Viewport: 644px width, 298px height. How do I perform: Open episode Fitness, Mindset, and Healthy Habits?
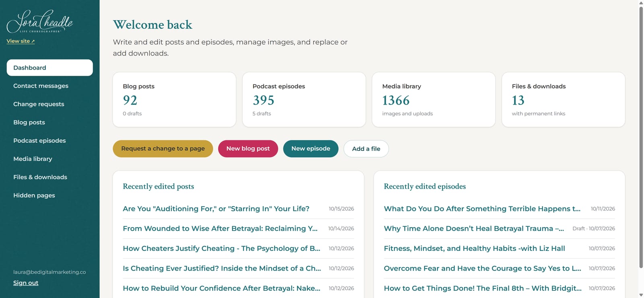pyautogui.click(x=475, y=249)
